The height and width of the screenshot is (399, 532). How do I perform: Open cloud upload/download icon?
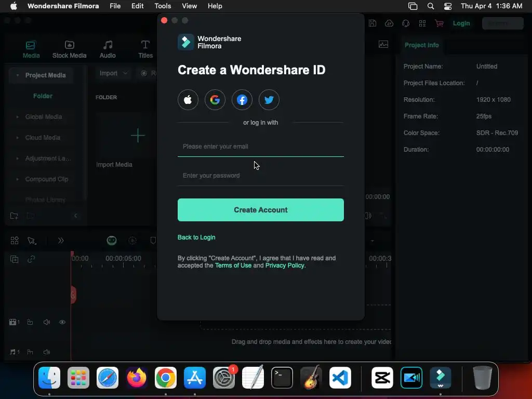pyautogui.click(x=389, y=23)
